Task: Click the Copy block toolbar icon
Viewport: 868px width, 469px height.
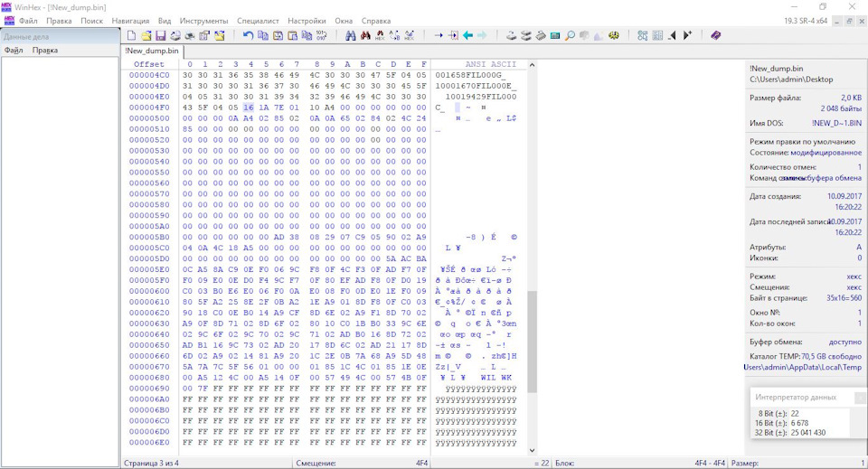Action: point(263,35)
